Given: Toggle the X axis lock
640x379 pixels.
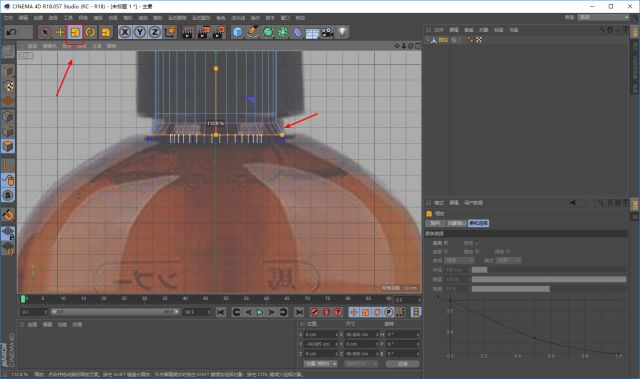Looking at the screenshot, I should [x=125, y=32].
